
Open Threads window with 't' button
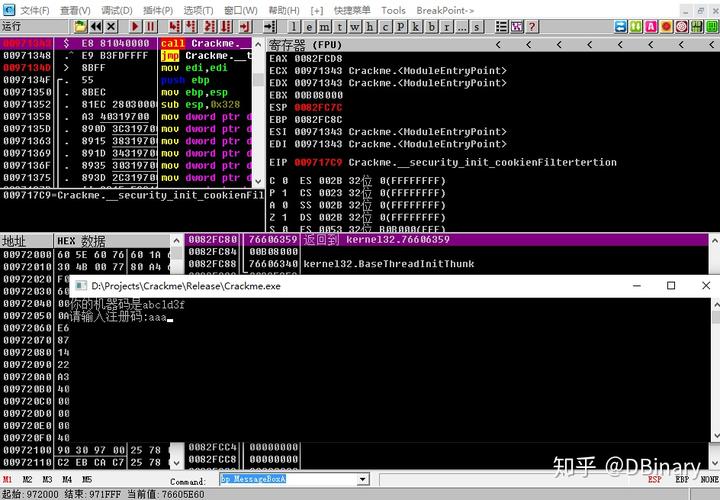(339, 27)
